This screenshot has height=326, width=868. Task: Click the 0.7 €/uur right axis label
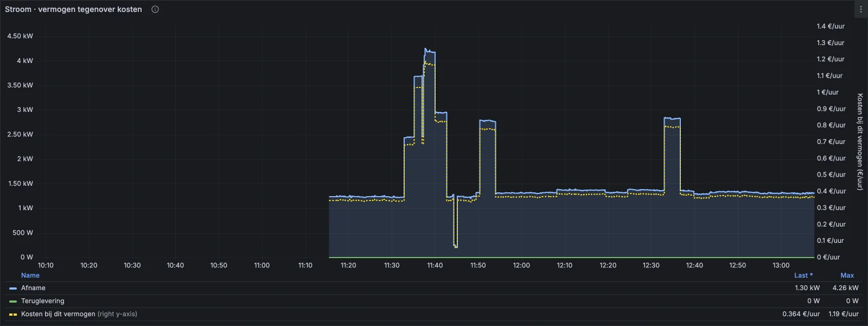point(831,142)
